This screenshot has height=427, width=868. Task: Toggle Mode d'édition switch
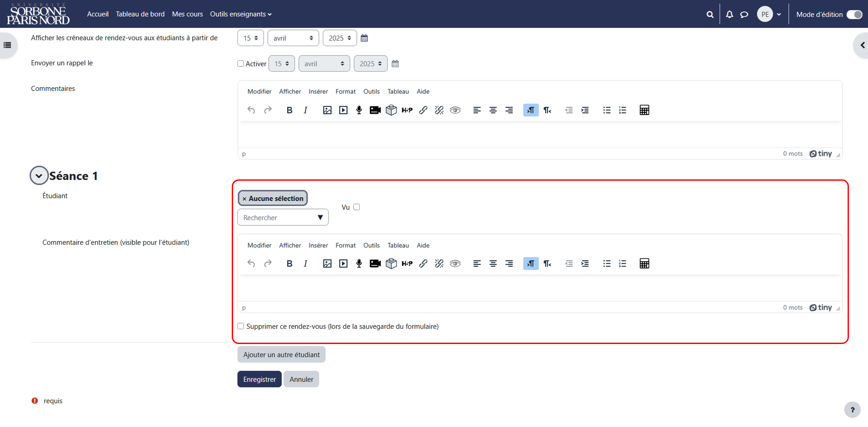[854, 14]
